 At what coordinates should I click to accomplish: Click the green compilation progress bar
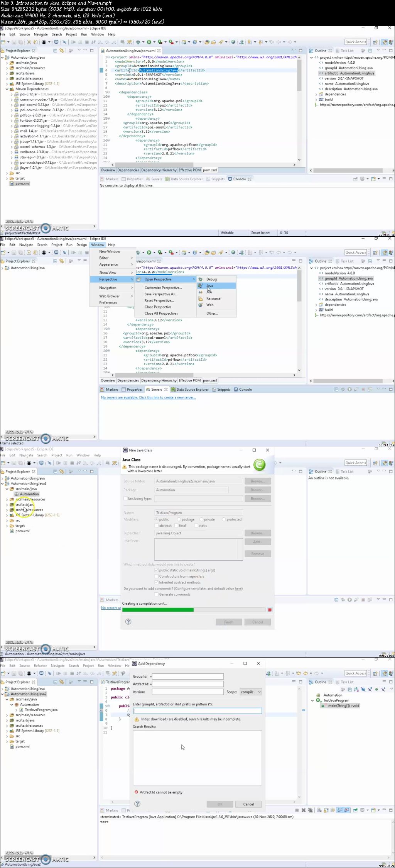158,610
